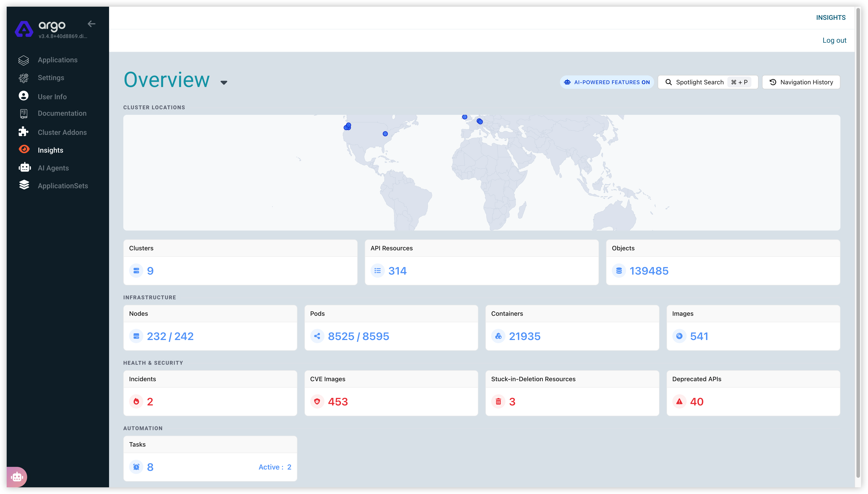This screenshot has width=868, height=494.
Task: Open Settings in the sidebar
Action: point(51,78)
